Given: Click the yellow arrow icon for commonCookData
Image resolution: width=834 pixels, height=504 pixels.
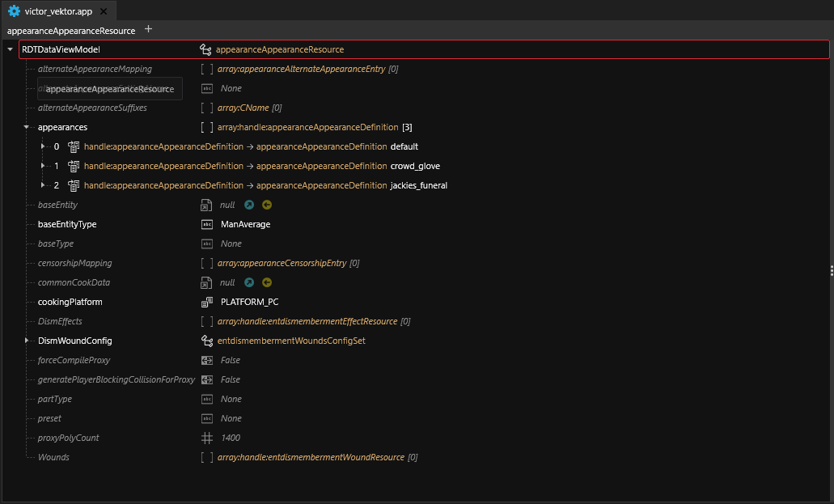Looking at the screenshot, I should [267, 282].
